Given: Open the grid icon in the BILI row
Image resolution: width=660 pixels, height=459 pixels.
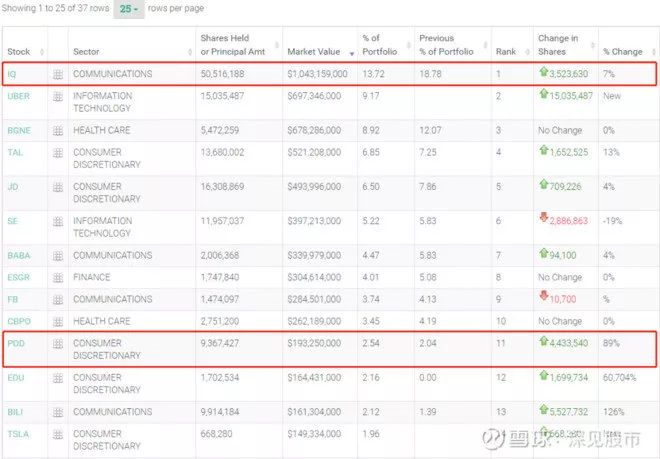Looking at the screenshot, I should pos(58,412).
